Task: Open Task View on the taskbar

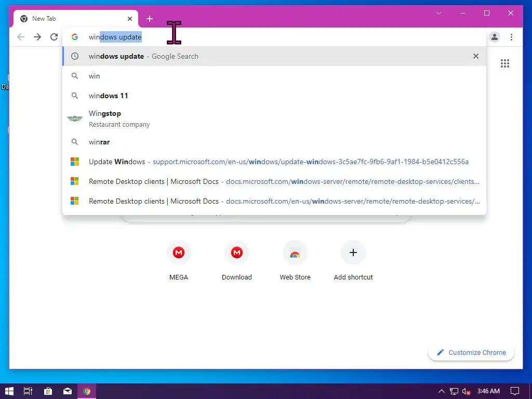Action: [28, 391]
